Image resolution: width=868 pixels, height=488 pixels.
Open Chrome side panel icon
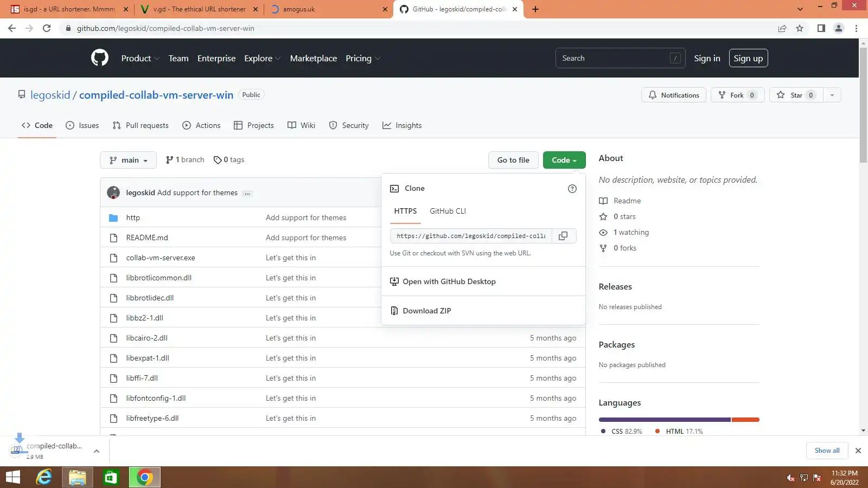(821, 28)
